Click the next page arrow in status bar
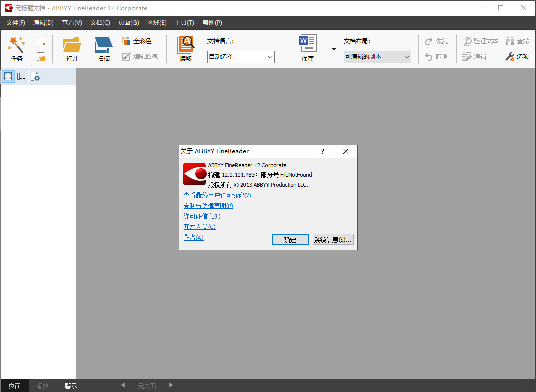 click(x=171, y=385)
